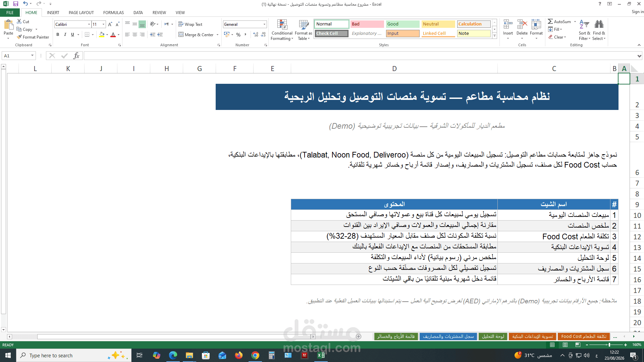Open the FILE menu

pyautogui.click(x=10, y=13)
